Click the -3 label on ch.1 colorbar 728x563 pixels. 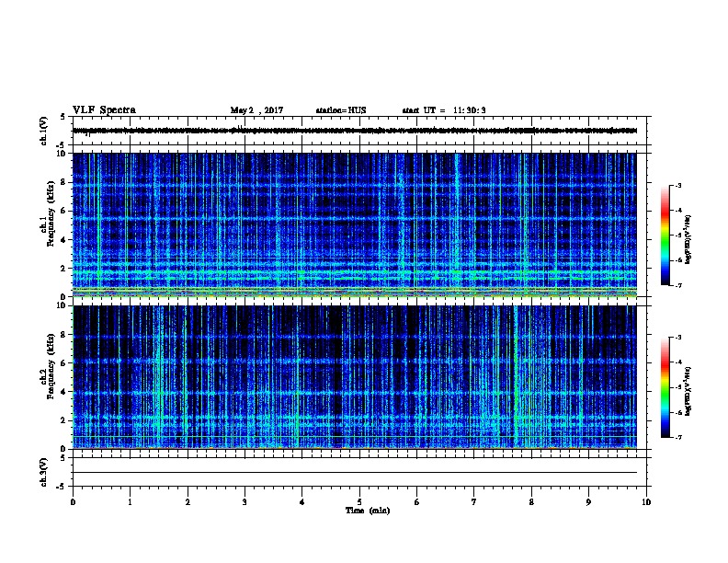[x=678, y=185]
